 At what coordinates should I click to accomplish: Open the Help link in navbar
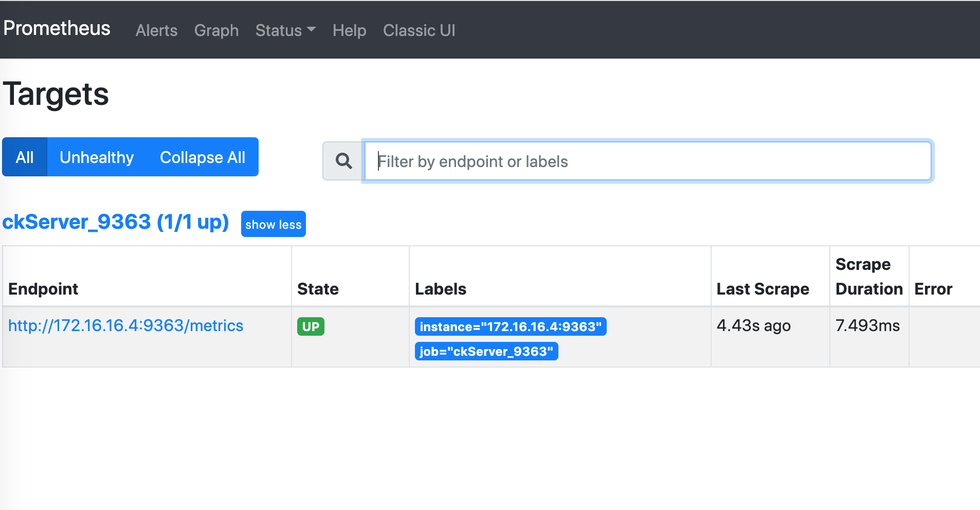(349, 30)
